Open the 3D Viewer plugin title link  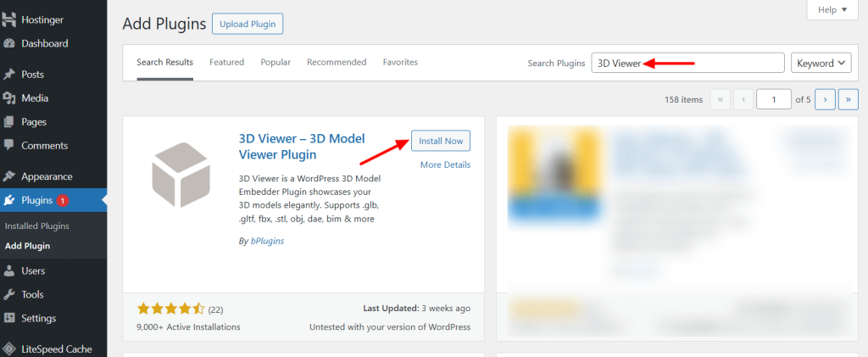point(302,147)
